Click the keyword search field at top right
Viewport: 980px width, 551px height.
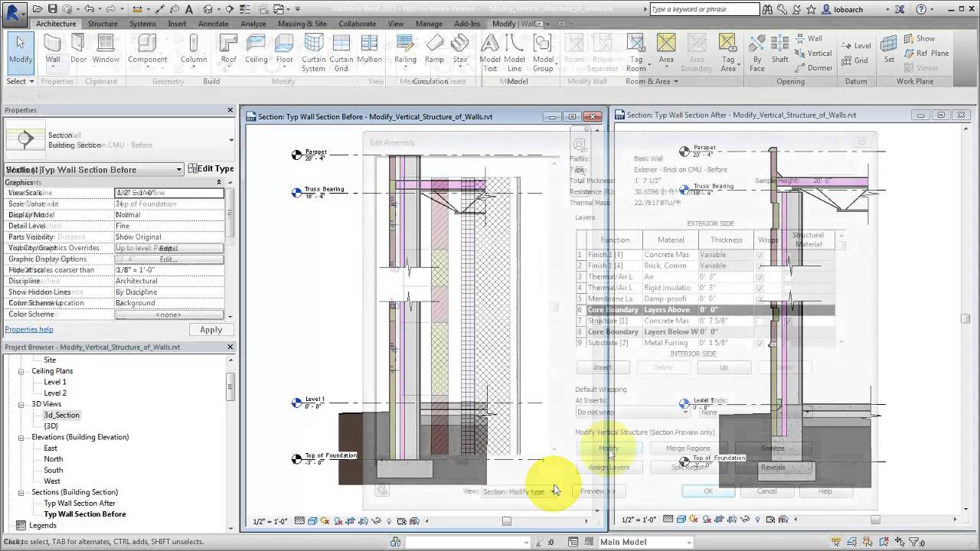tap(704, 9)
